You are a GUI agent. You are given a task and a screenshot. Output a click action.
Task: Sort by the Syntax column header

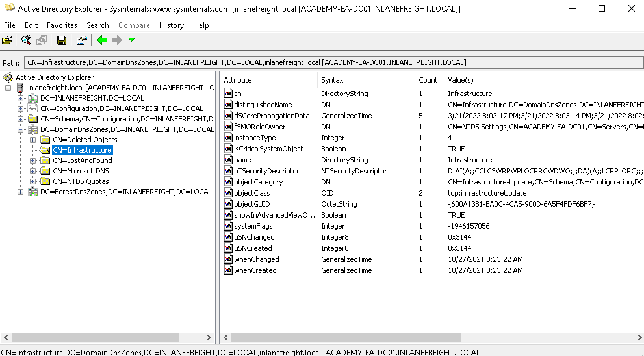click(367, 80)
